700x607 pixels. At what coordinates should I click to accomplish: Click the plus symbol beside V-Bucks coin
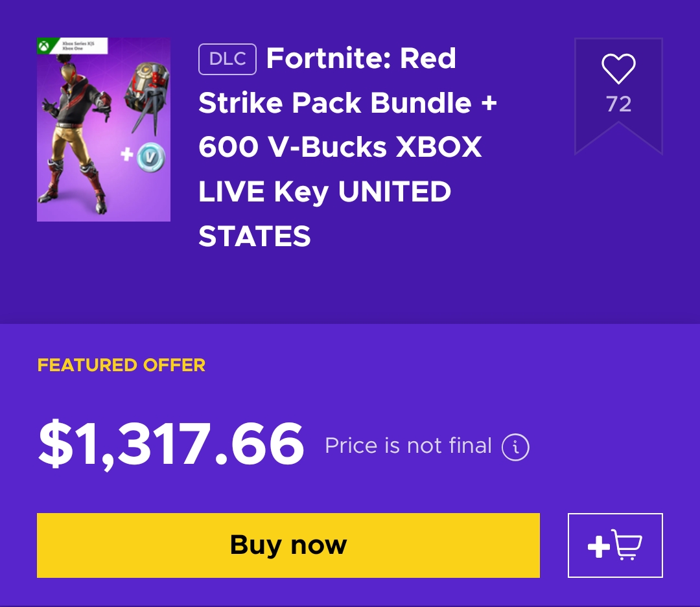(x=127, y=154)
